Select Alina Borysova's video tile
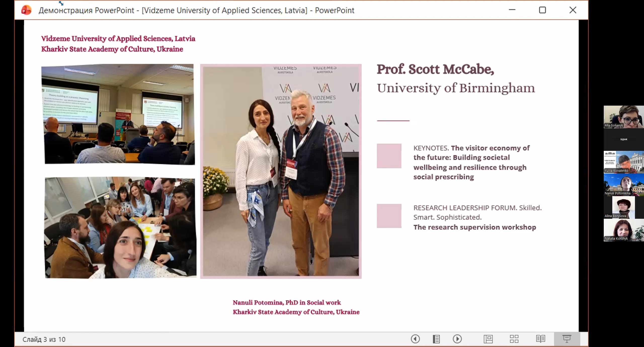 pyautogui.click(x=623, y=207)
